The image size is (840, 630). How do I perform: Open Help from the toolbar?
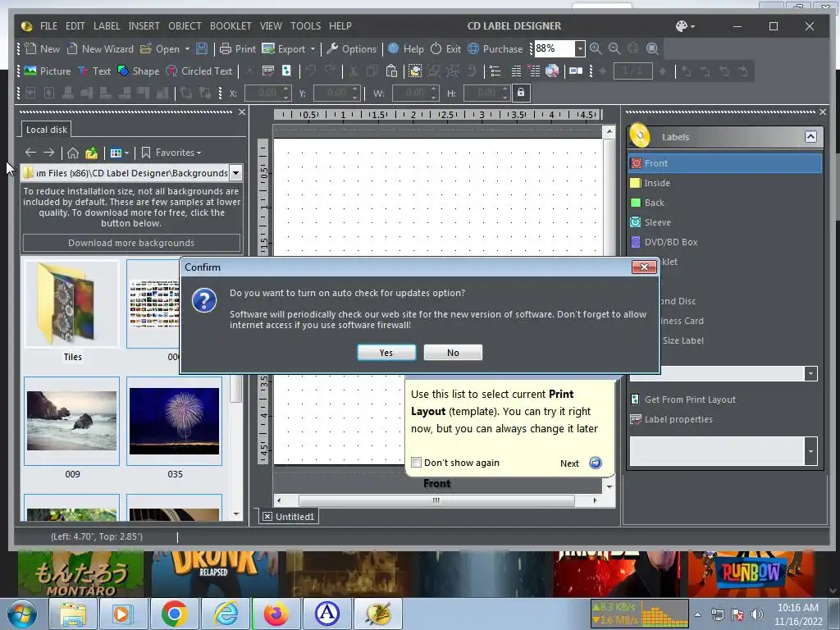point(405,48)
